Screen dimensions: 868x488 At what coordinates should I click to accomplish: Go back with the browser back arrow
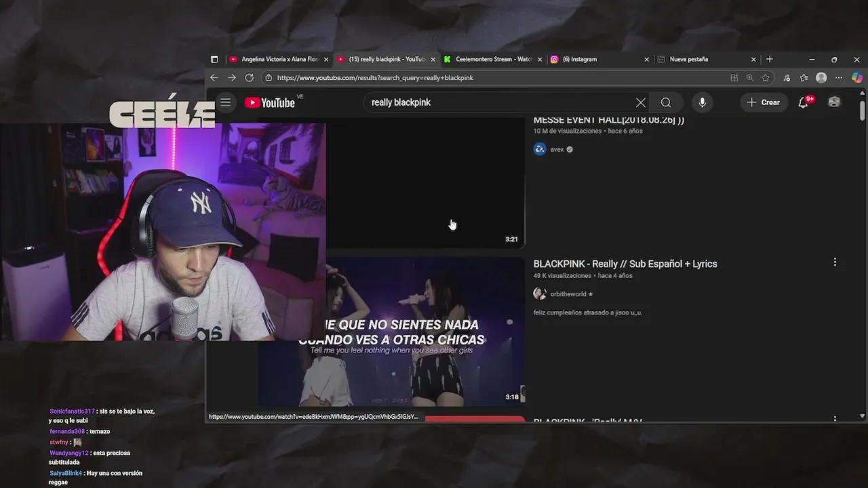214,78
